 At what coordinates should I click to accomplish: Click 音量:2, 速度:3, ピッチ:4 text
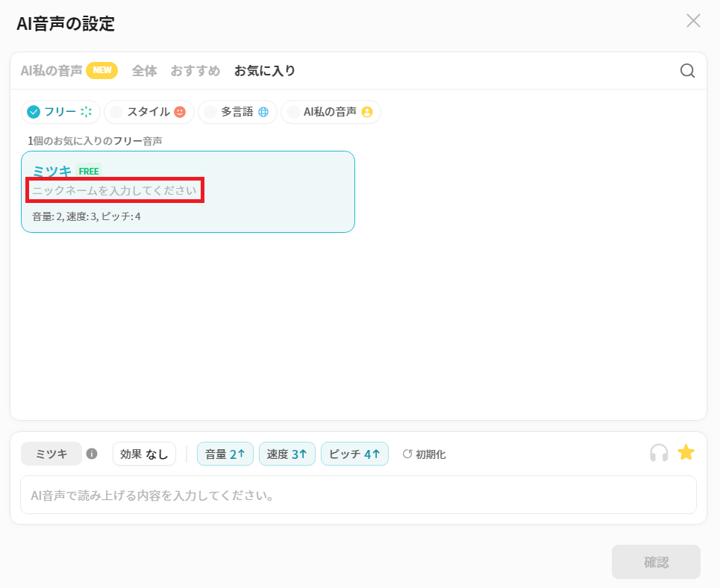click(x=87, y=216)
